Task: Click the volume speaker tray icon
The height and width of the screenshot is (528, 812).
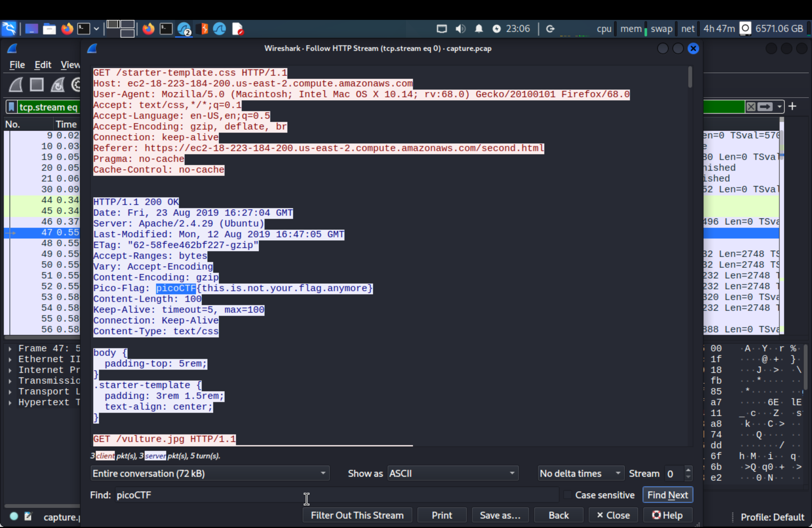Action: tap(460, 29)
